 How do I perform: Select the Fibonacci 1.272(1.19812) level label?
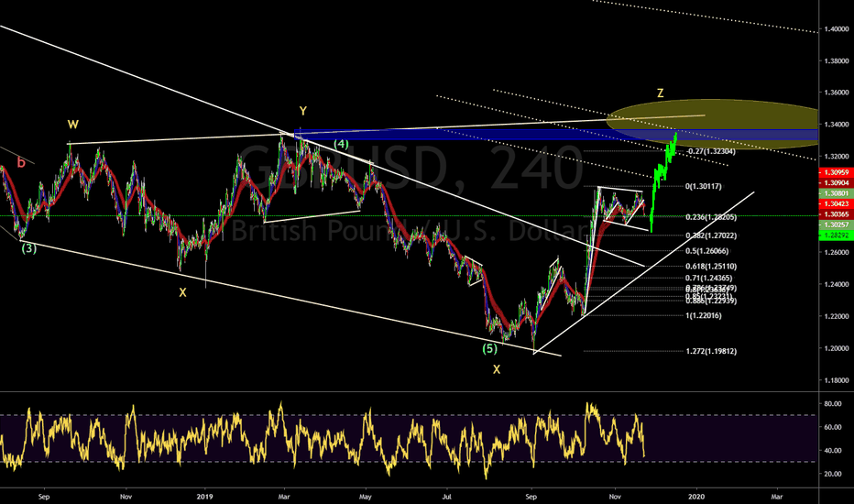[710, 351]
